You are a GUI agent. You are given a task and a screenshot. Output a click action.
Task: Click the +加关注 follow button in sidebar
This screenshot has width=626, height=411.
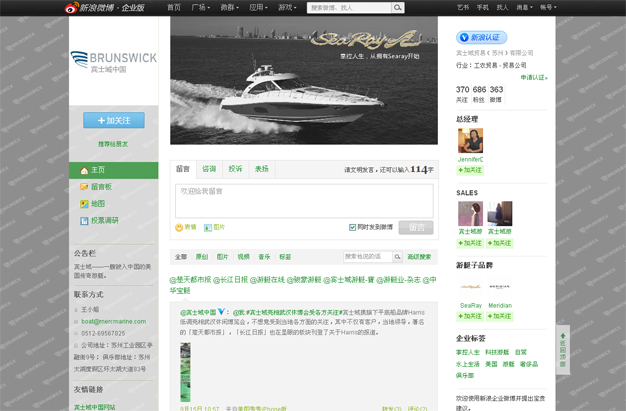114,120
